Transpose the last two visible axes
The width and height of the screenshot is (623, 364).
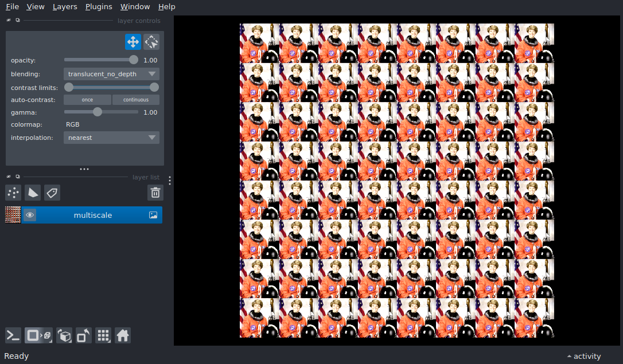[84, 336]
